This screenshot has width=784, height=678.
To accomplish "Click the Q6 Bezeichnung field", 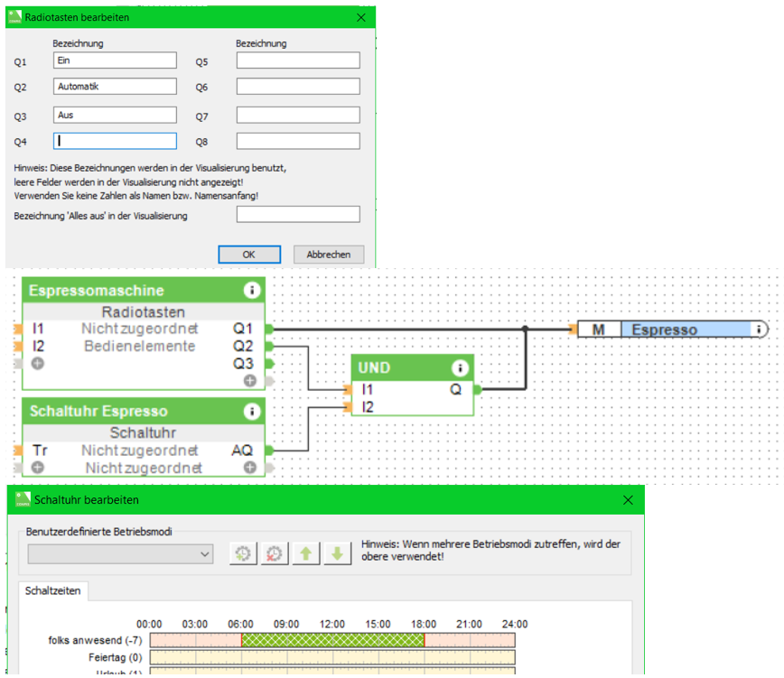I will point(298,87).
